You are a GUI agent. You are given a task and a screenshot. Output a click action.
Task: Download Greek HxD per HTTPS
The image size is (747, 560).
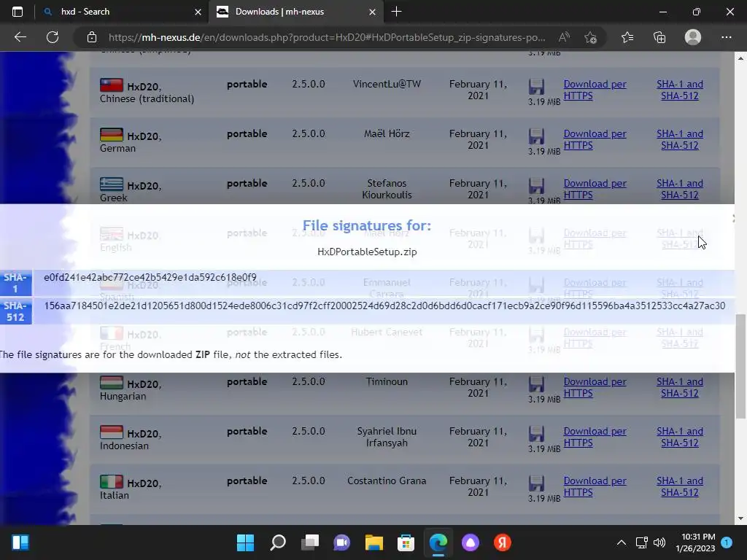(x=595, y=189)
